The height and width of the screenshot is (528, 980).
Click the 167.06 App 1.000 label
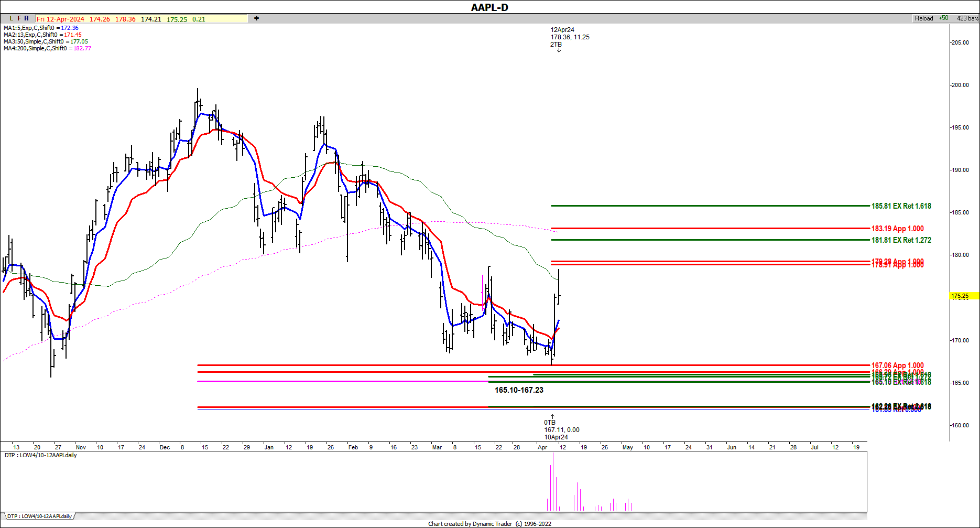coord(898,365)
